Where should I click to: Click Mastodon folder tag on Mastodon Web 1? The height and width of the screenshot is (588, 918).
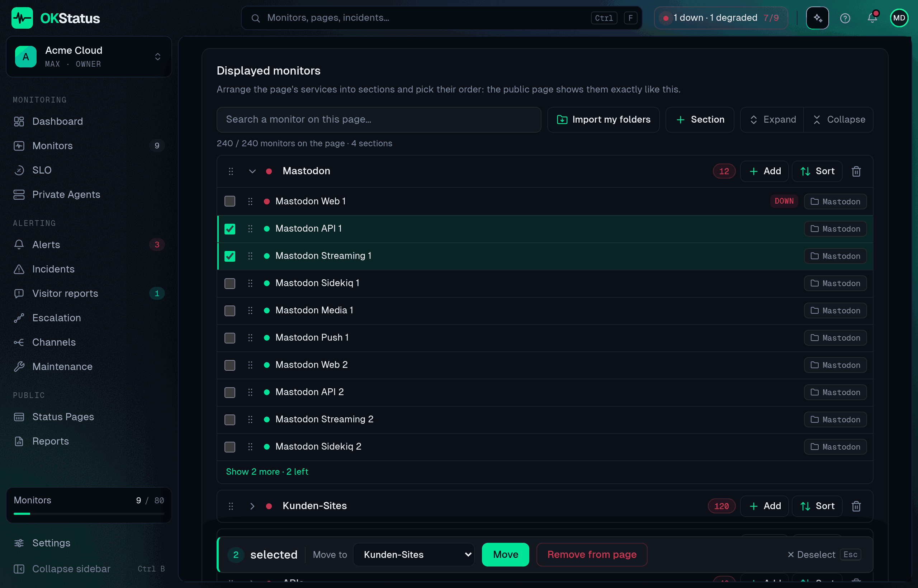835,201
